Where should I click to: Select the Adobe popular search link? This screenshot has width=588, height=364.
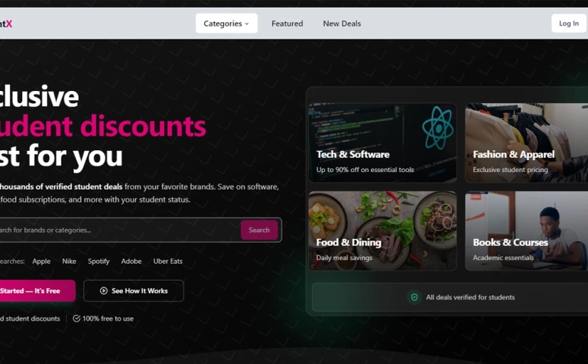coord(131,262)
